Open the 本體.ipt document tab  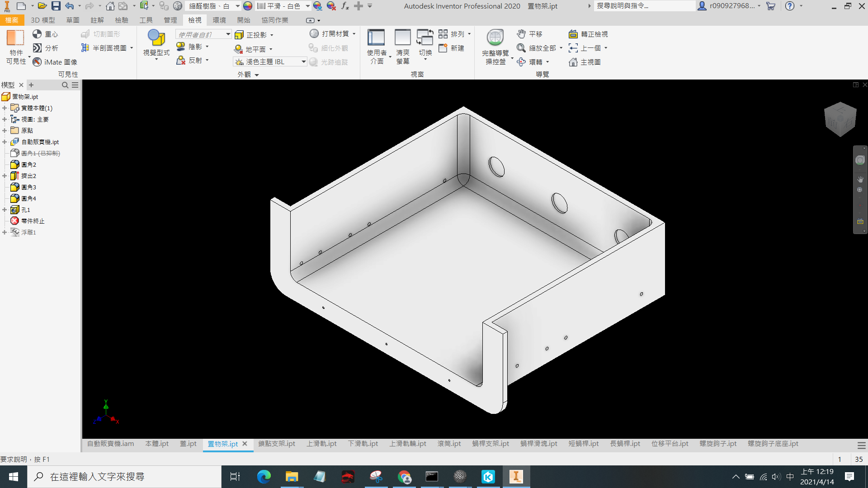157,444
